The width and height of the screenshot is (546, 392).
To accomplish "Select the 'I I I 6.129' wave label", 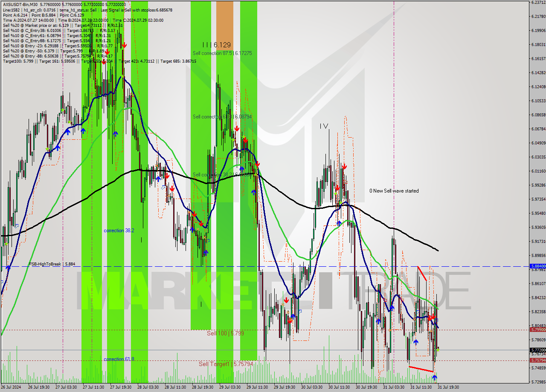I will pos(217,45).
